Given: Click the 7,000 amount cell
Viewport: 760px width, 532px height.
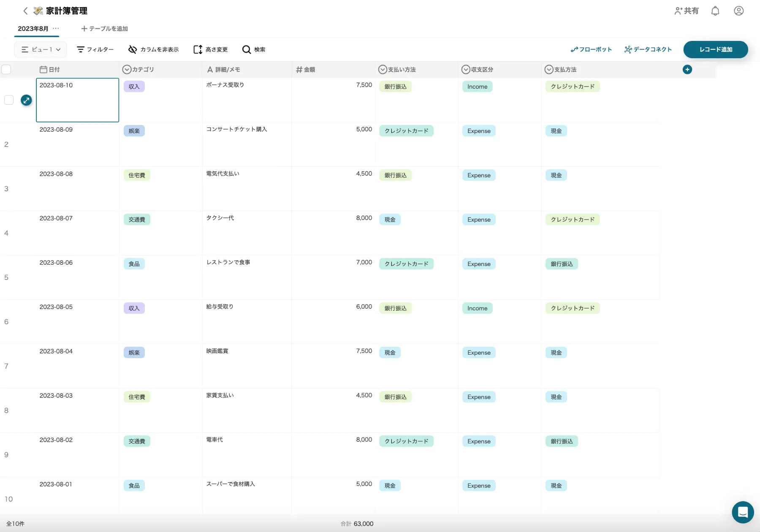Looking at the screenshot, I should tap(334, 277).
